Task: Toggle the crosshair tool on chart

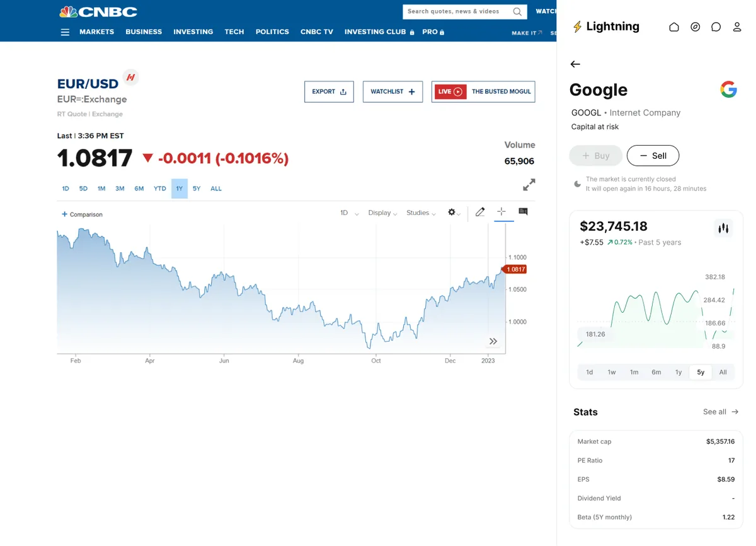Action: pyautogui.click(x=501, y=212)
